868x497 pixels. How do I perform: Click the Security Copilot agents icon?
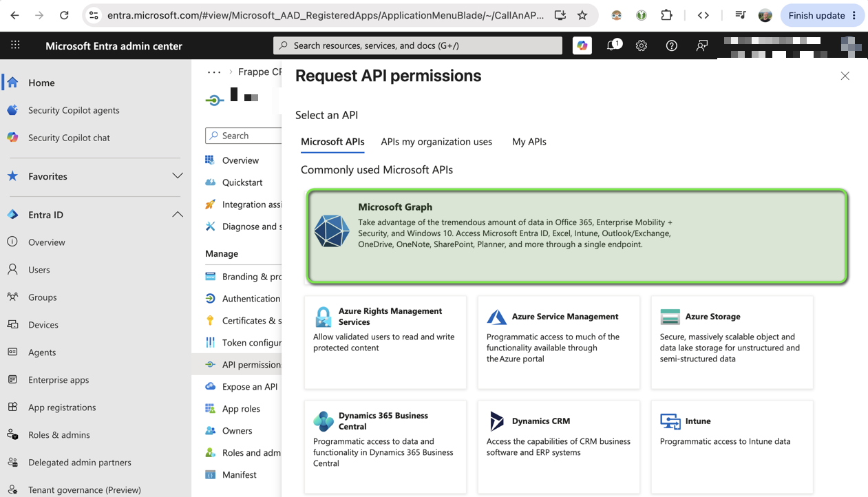(x=12, y=109)
